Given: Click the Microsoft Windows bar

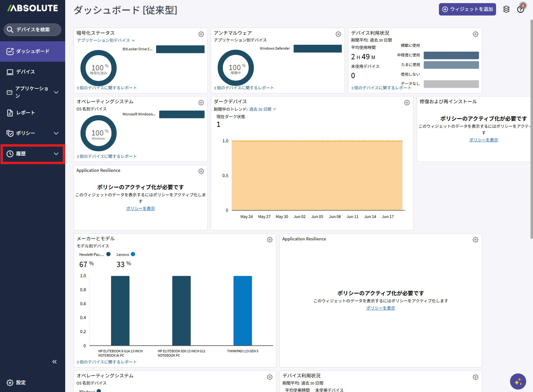Looking at the screenshot, I should click(x=182, y=114).
